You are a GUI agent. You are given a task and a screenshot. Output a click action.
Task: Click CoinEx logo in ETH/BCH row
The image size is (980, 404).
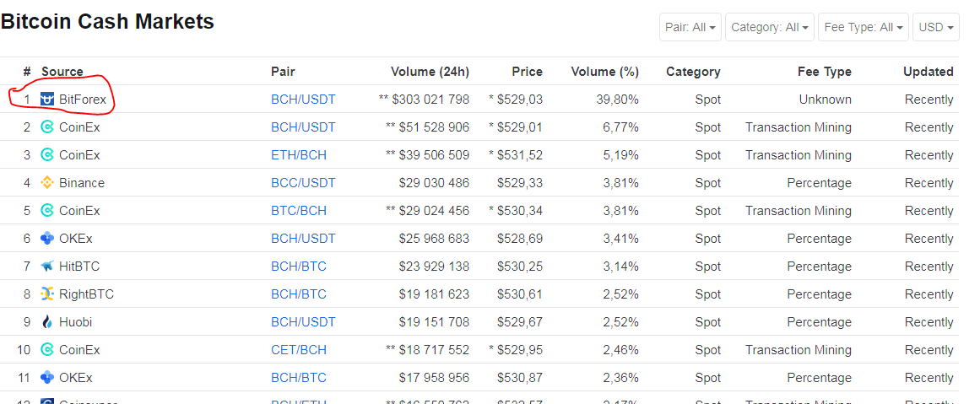(47, 155)
